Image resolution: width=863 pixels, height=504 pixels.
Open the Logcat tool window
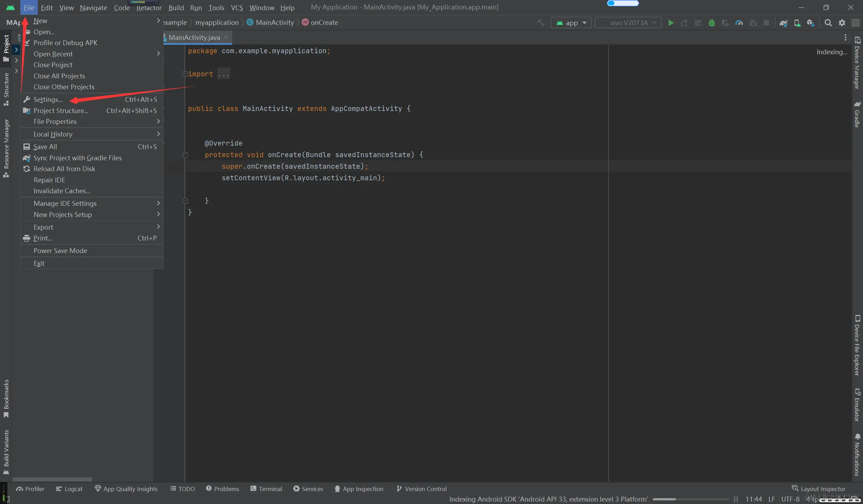(x=69, y=489)
